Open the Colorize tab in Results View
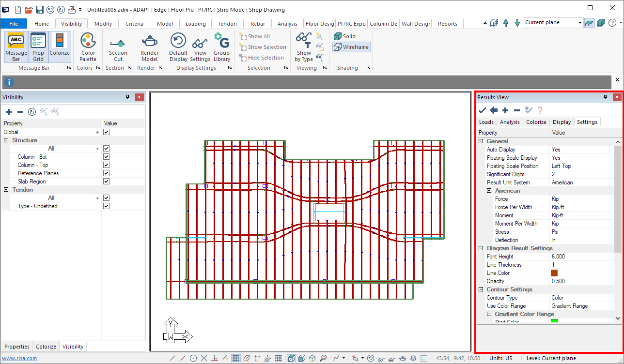624x364 pixels. [536, 122]
